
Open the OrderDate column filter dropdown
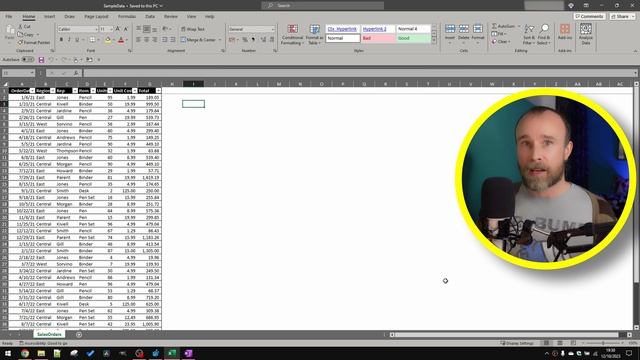pos(32,91)
